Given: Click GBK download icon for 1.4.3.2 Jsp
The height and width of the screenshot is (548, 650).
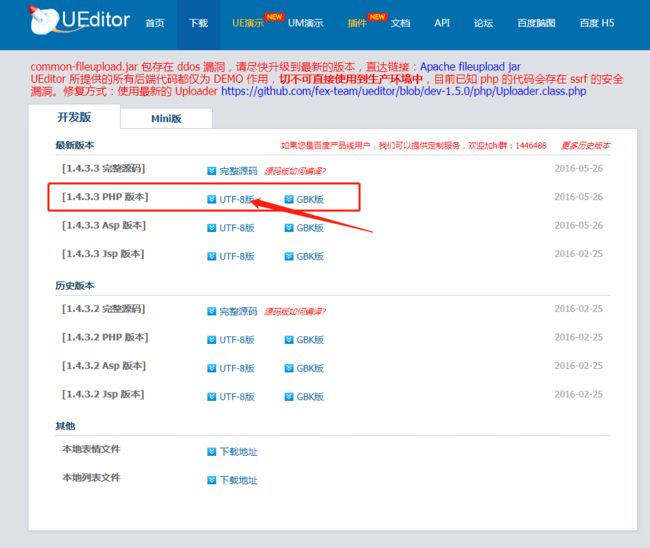Looking at the screenshot, I should (x=289, y=397).
